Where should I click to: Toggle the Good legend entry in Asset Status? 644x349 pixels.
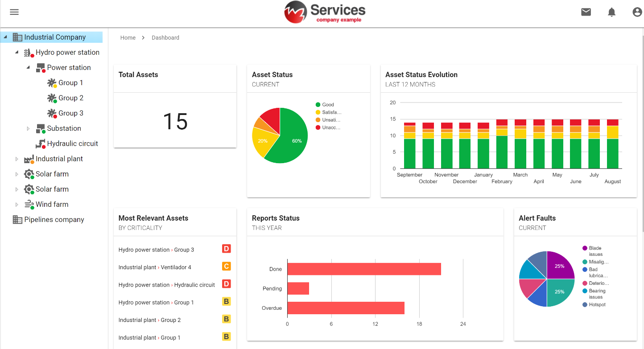pyautogui.click(x=328, y=105)
